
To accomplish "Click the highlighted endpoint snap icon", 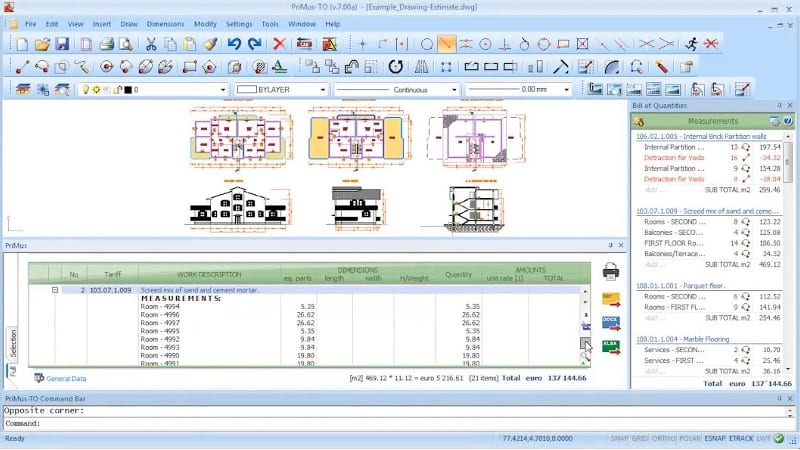I will pos(446,44).
